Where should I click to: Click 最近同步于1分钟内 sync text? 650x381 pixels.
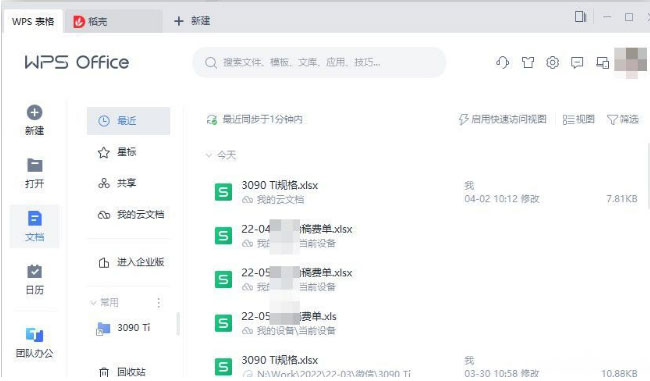coord(263,119)
